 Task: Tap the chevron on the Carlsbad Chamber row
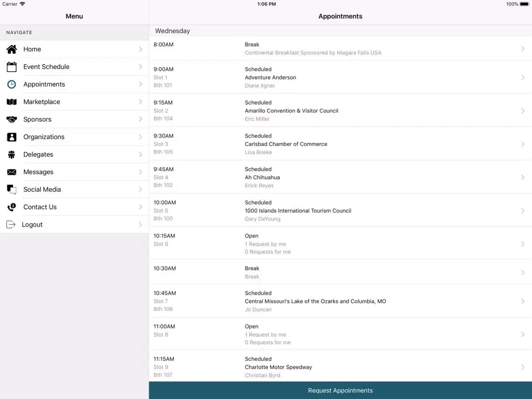tap(523, 144)
